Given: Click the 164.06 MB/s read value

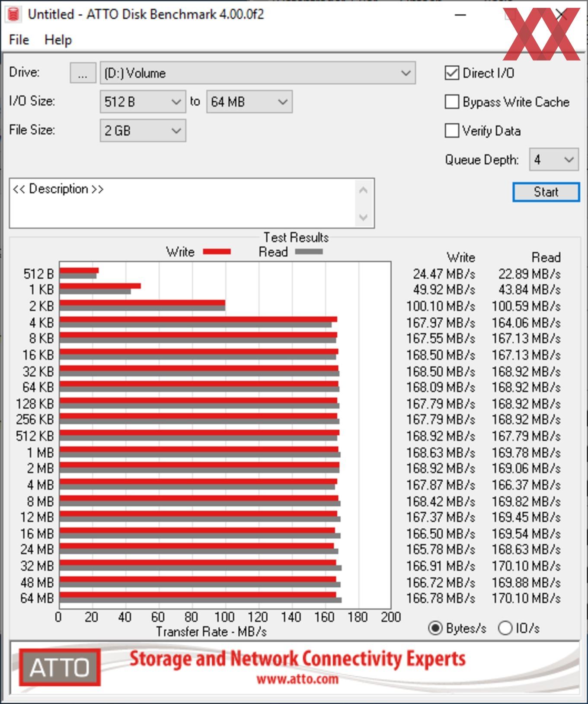Looking at the screenshot, I should point(526,323).
